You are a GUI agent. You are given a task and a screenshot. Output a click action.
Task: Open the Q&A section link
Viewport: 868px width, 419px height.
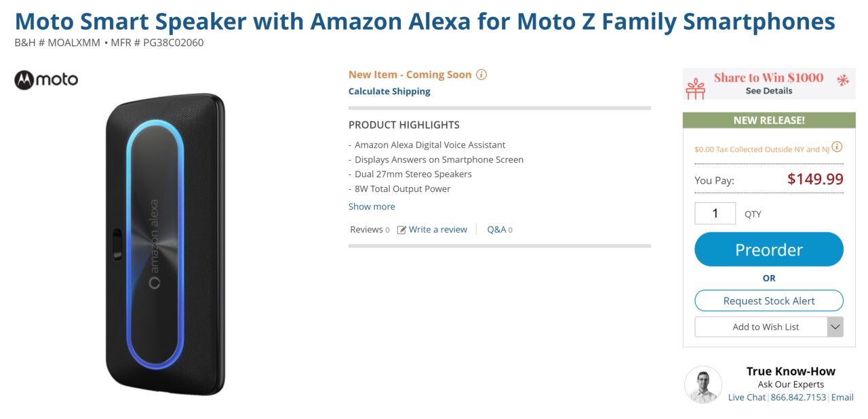tap(496, 230)
